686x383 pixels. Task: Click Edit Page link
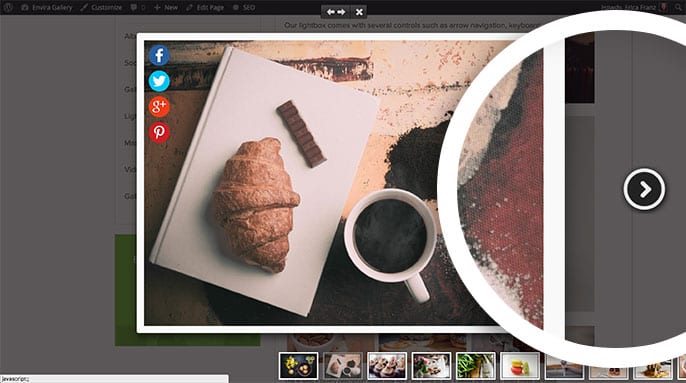point(205,7)
